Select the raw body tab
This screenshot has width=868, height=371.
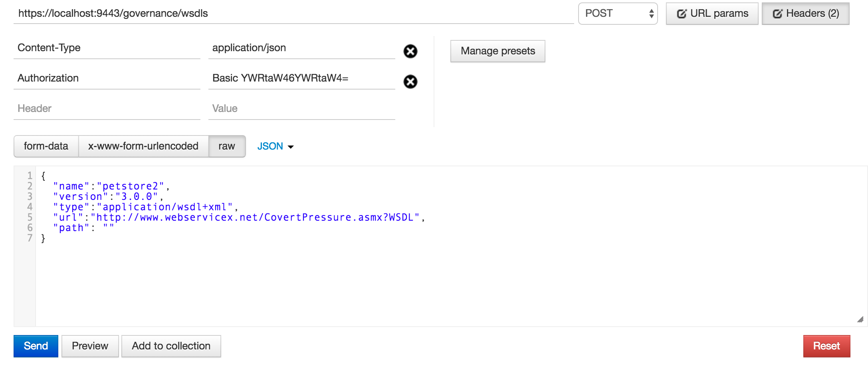point(227,146)
